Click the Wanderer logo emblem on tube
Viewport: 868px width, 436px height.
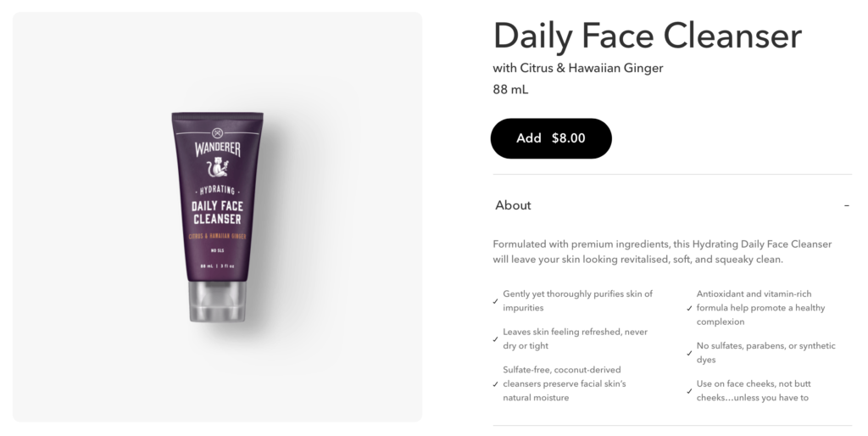click(218, 133)
